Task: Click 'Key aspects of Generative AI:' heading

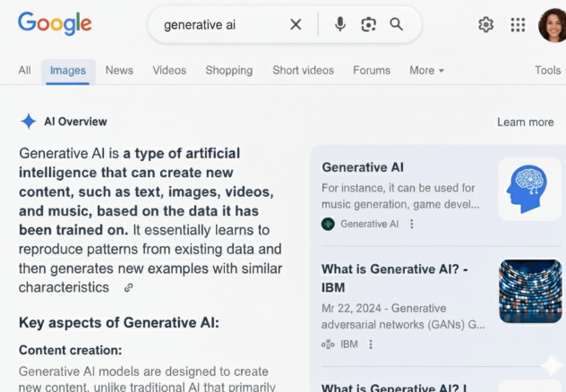Action: pos(119,322)
